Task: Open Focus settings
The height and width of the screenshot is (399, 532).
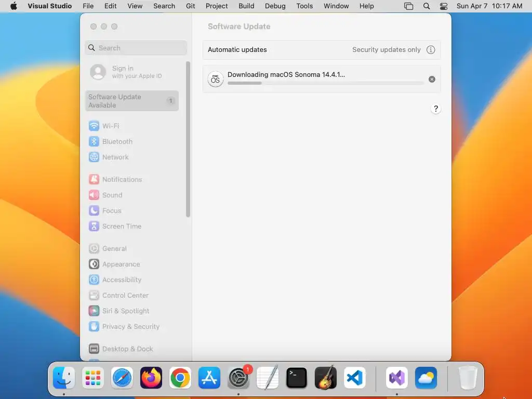Action: coord(105,211)
